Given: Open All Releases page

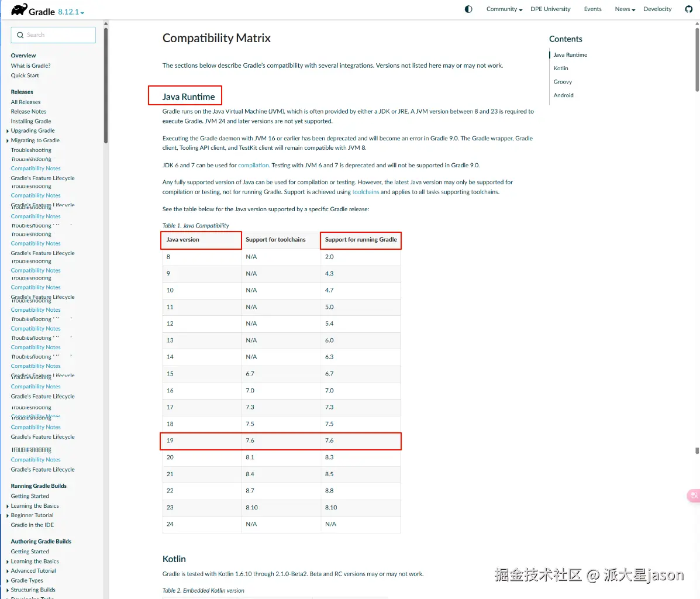Looking at the screenshot, I should [x=26, y=102].
